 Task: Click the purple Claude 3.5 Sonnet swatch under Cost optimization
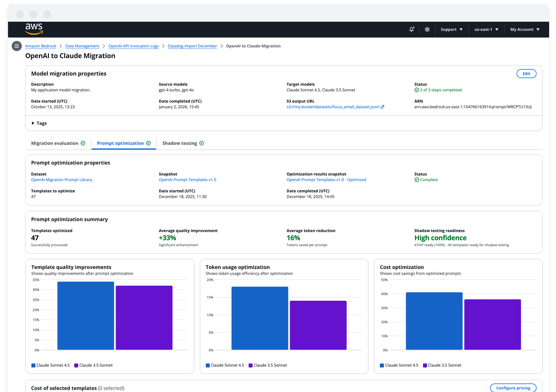coord(425,365)
